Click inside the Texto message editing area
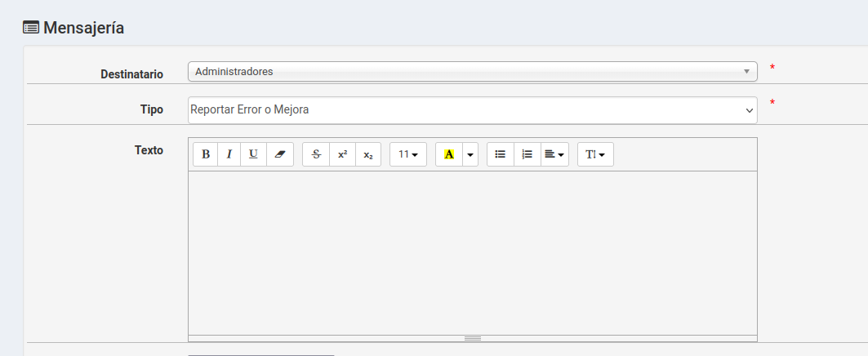This screenshot has height=356, width=868. coord(472,251)
